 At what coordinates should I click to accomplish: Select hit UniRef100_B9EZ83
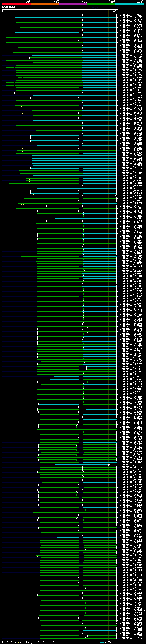coord(131,191)
